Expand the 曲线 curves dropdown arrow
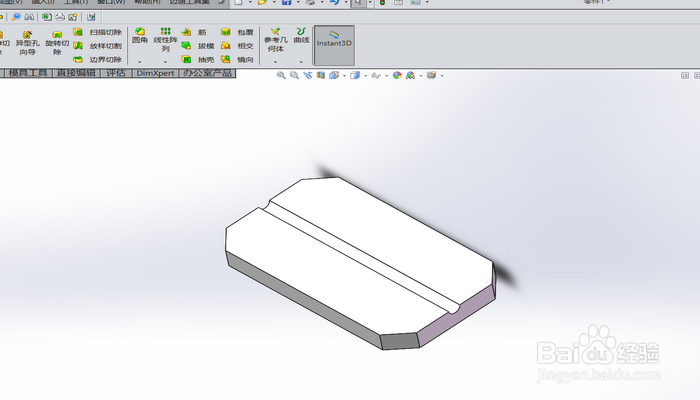 pos(301,62)
